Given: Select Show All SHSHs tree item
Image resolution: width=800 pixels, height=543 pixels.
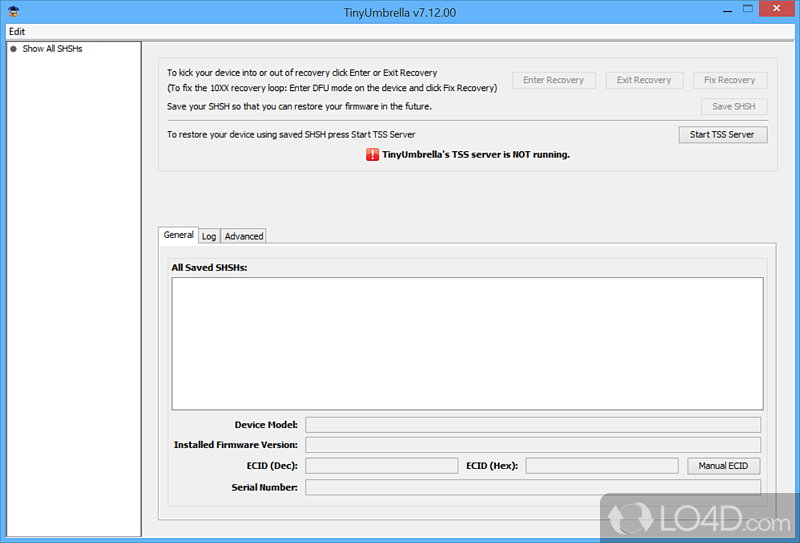Looking at the screenshot, I should point(52,49).
